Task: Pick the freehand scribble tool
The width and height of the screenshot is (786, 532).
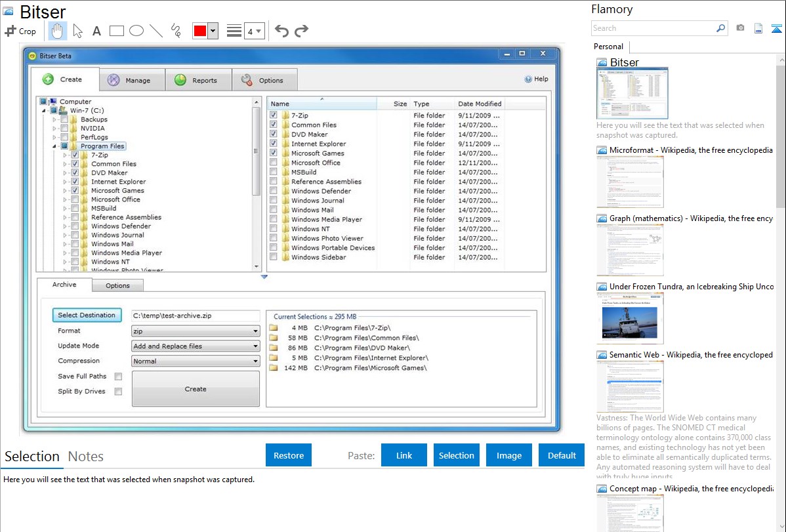Action: [x=176, y=31]
